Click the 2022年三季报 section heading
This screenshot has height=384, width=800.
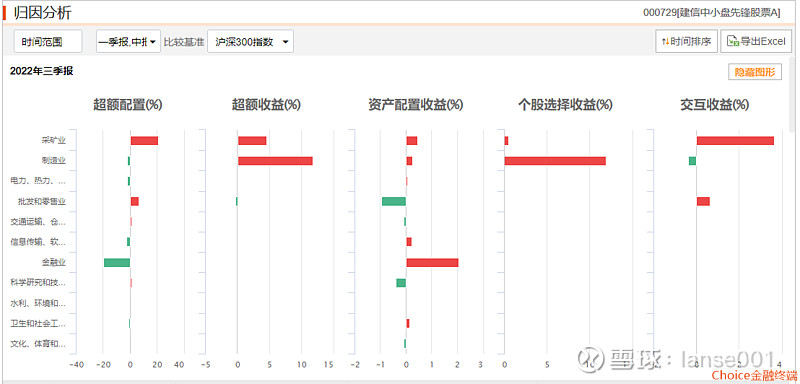point(41,71)
